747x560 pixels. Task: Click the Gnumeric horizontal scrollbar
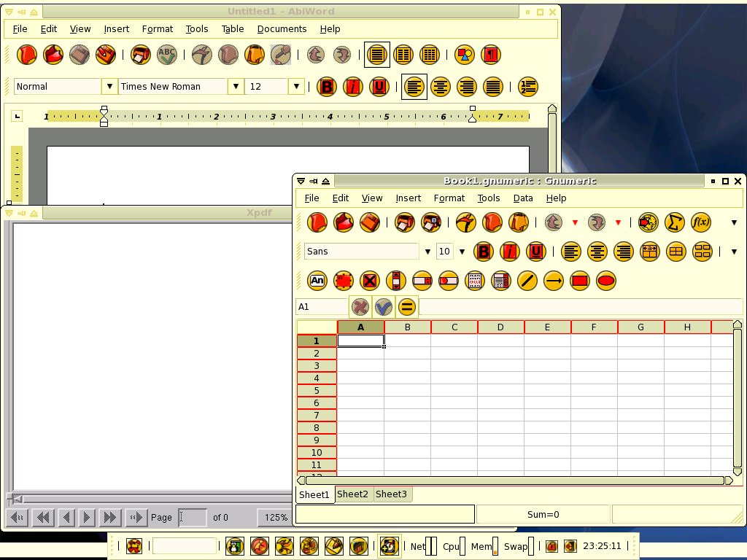(x=515, y=481)
